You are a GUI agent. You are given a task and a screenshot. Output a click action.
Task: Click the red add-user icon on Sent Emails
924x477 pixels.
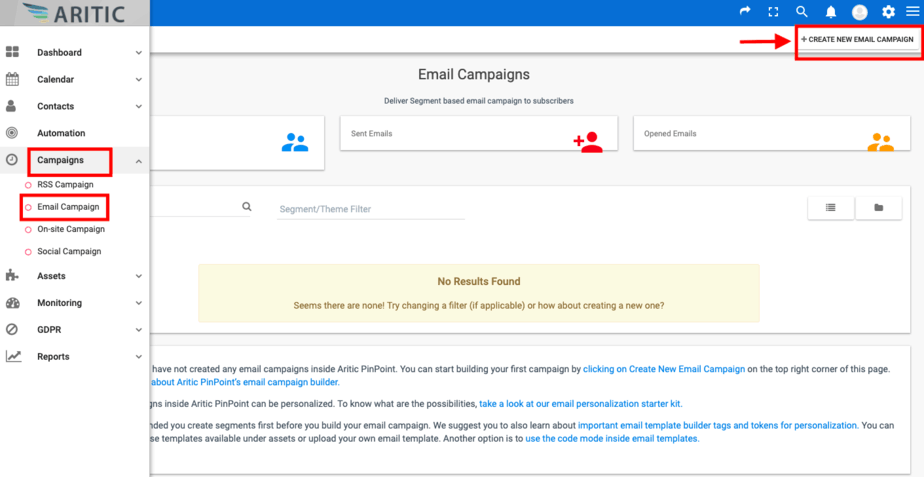(x=588, y=142)
